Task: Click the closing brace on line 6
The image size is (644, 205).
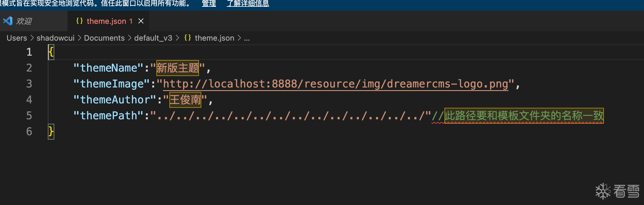Action: pyautogui.click(x=51, y=131)
